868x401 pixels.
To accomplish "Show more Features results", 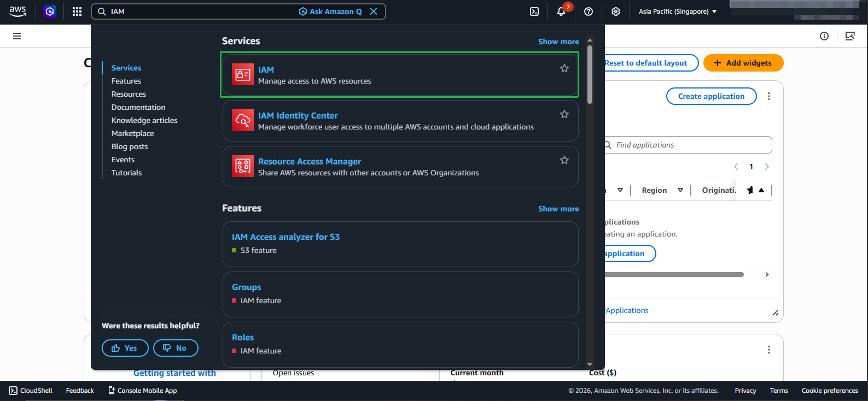I will coord(558,209).
